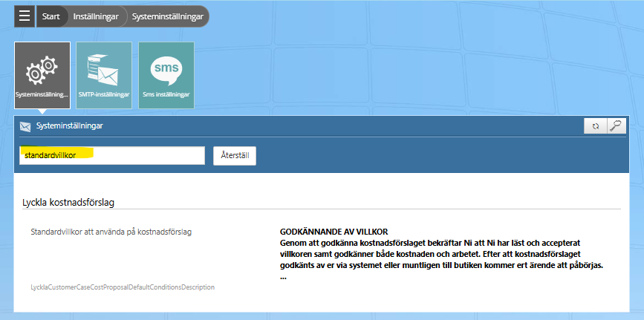Screen dimensions: 644x320
Task: Refresh the system settings list
Action: (x=595, y=126)
